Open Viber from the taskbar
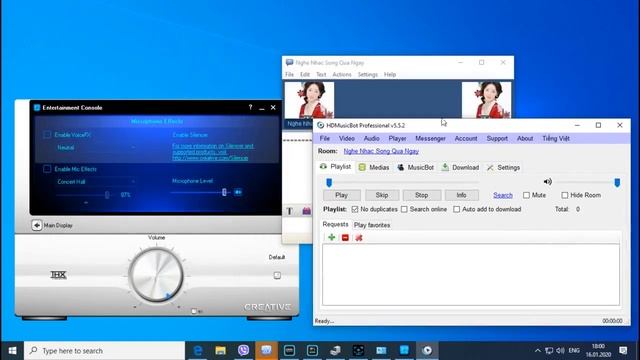 tap(243, 350)
